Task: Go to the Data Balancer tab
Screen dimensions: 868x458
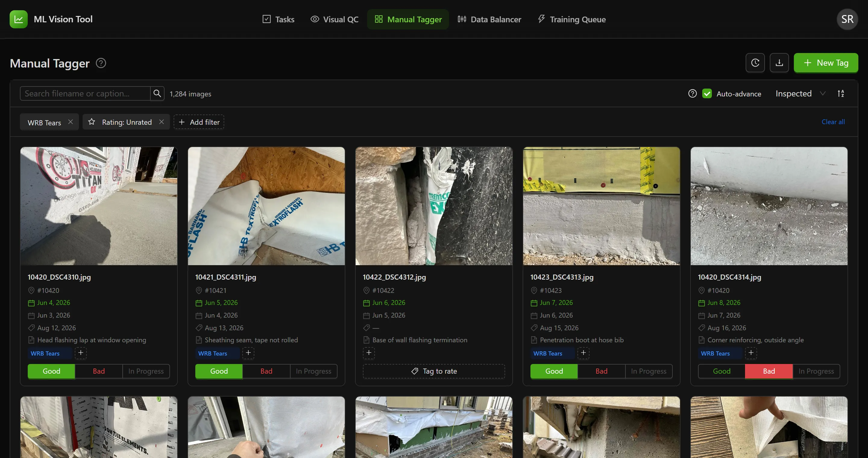Action: coord(489,19)
